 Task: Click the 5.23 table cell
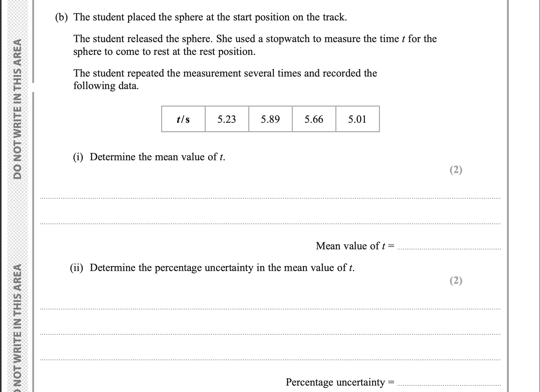pos(227,119)
